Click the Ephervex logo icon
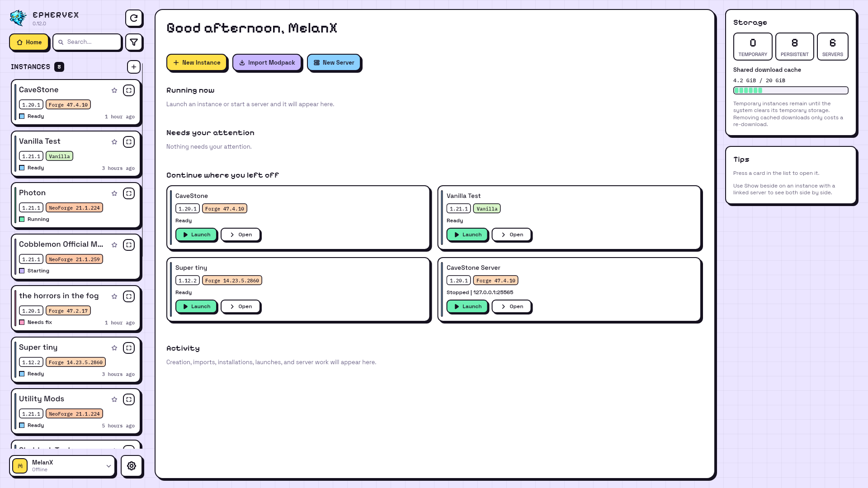Image resolution: width=868 pixels, height=488 pixels. click(x=19, y=18)
